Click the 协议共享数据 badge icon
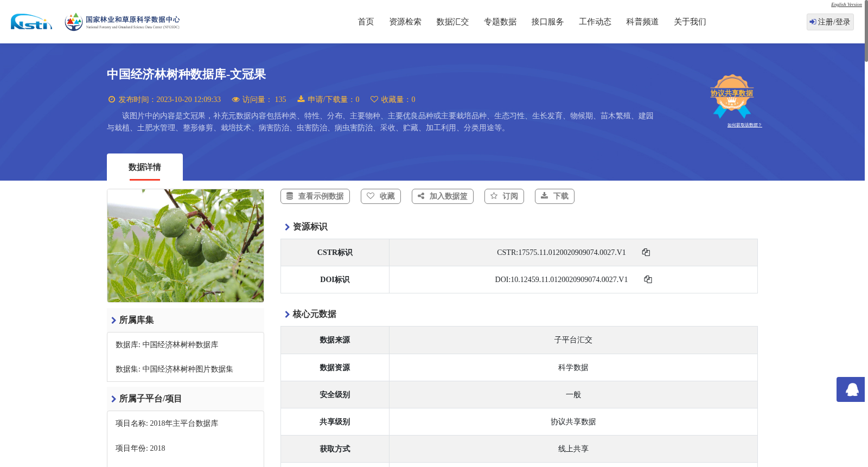Viewport: 868px width, 467px height. (x=732, y=96)
